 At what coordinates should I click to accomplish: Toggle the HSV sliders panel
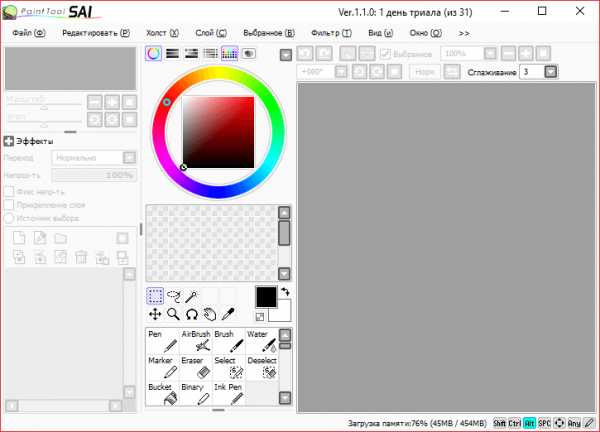click(191, 54)
